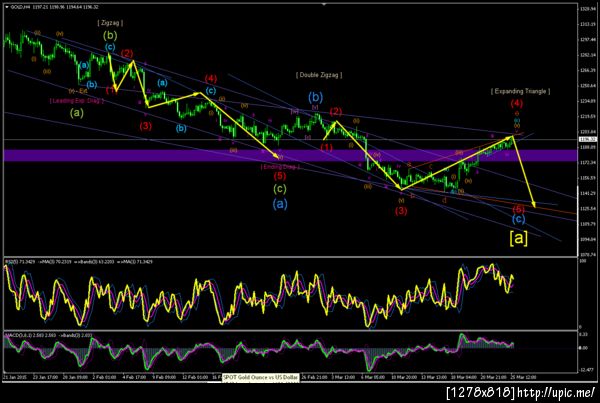Select the purple horizontal price zone rectangle
Screen dimensions: 600x403
coord(290,155)
